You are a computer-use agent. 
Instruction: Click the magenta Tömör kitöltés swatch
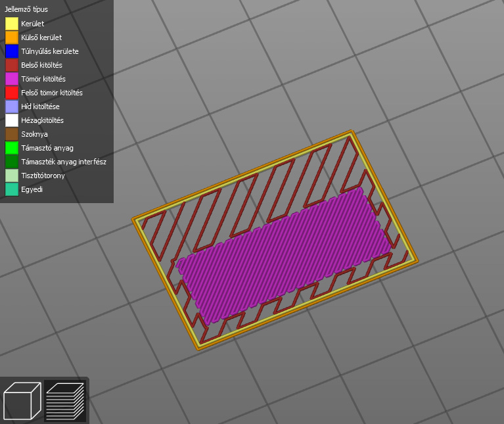pyautogui.click(x=12, y=79)
